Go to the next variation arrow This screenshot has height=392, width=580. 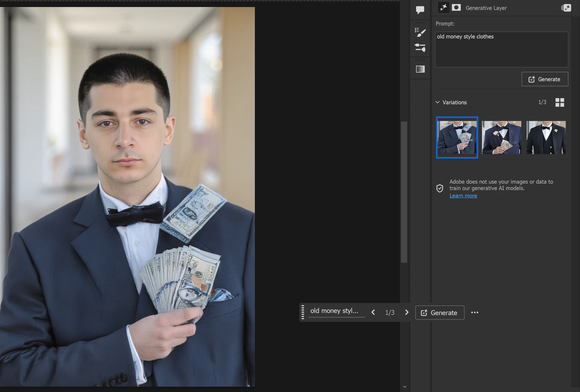407,312
